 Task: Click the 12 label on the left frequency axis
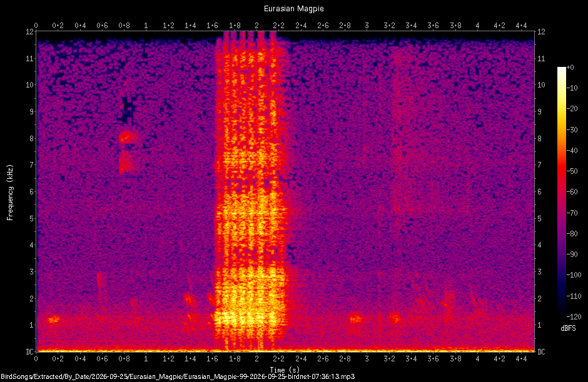click(29, 32)
